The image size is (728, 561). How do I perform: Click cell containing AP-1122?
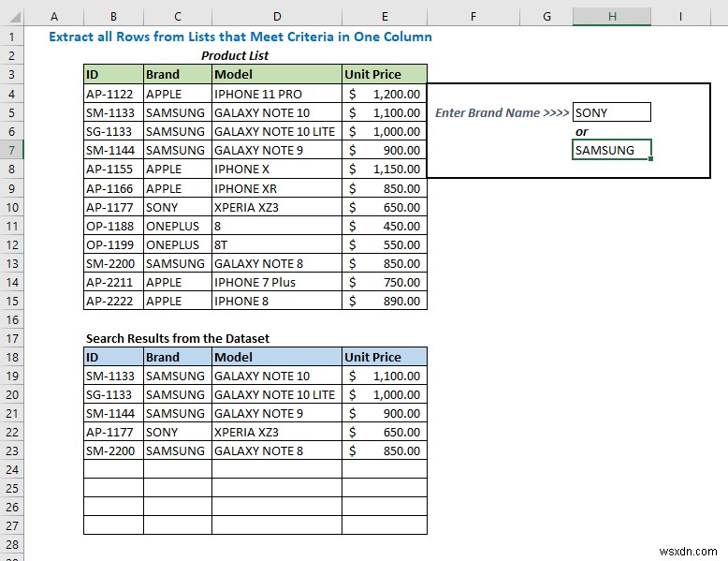(114, 94)
